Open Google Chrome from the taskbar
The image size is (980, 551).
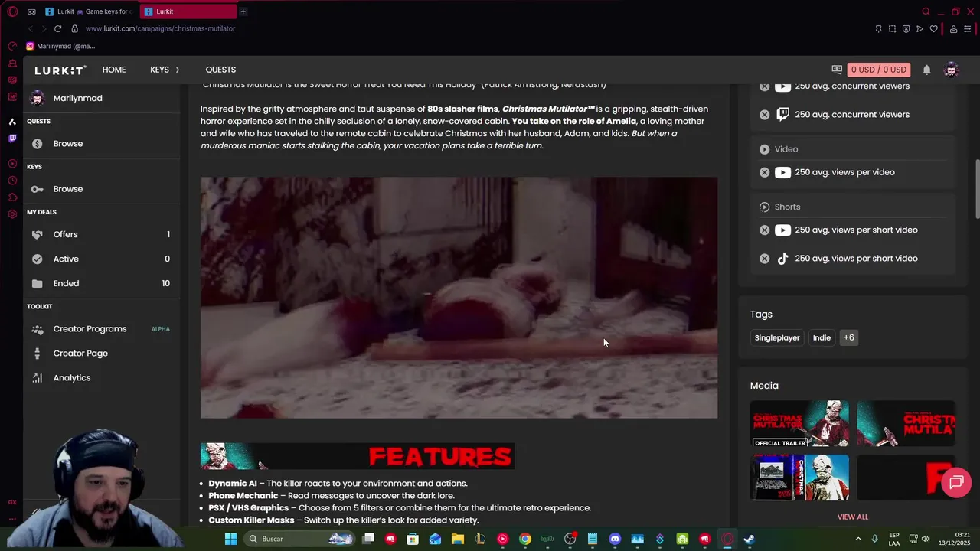(x=525, y=539)
